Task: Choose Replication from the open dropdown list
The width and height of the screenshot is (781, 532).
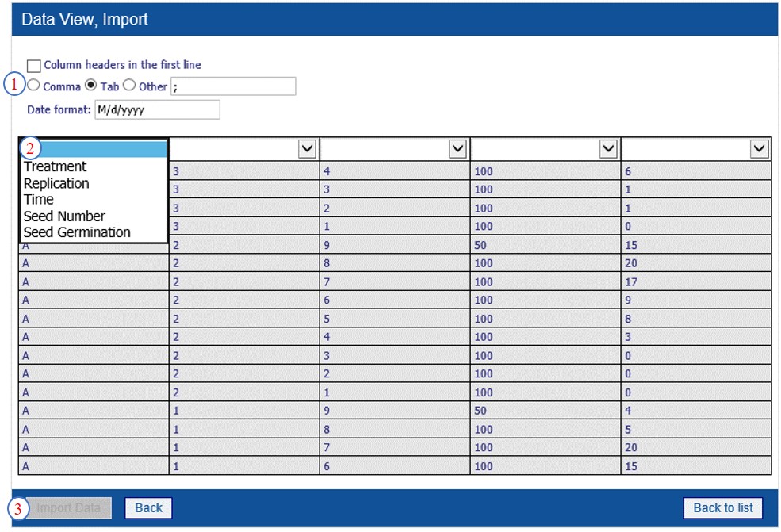Action: click(x=56, y=183)
